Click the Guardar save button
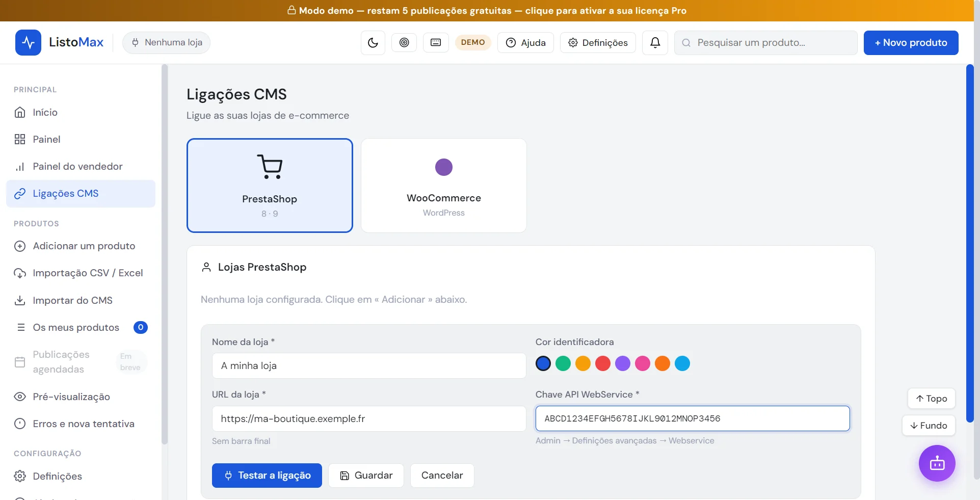980x500 pixels. tap(366, 476)
